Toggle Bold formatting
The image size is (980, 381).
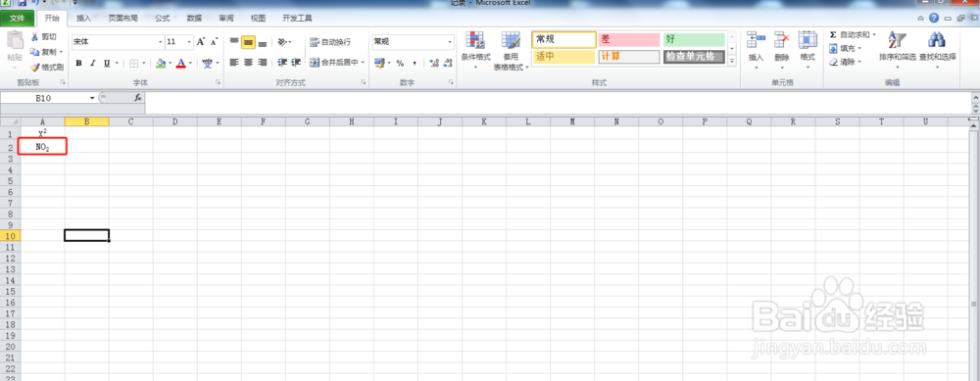coord(78,63)
